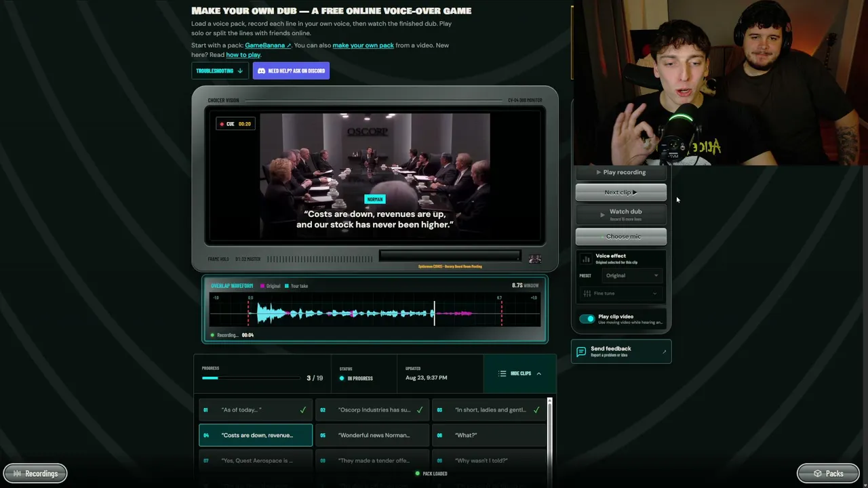The width and height of the screenshot is (868, 488).
Task: Click the Recordings waveform icon
Action: point(18,473)
